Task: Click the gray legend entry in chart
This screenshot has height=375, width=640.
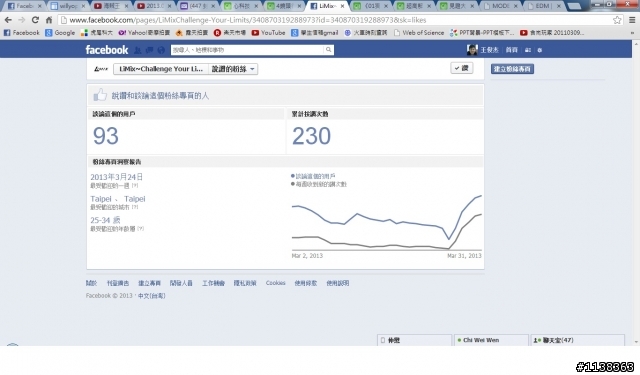Action: click(x=318, y=184)
